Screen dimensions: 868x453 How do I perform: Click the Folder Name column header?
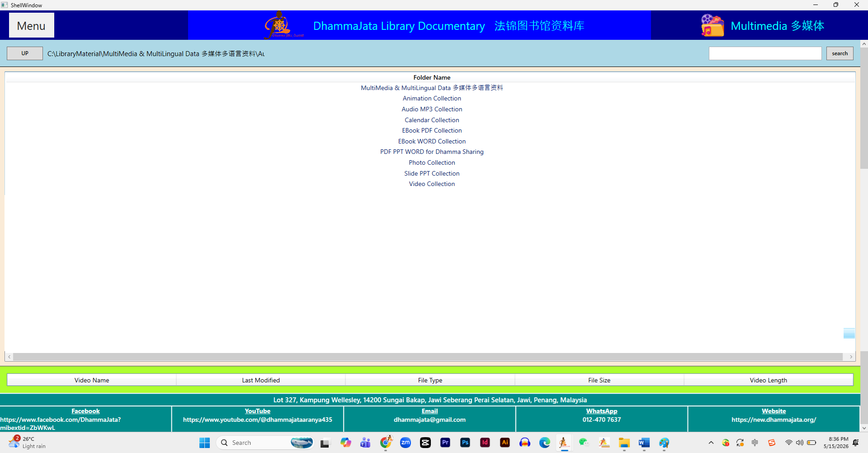pos(432,77)
